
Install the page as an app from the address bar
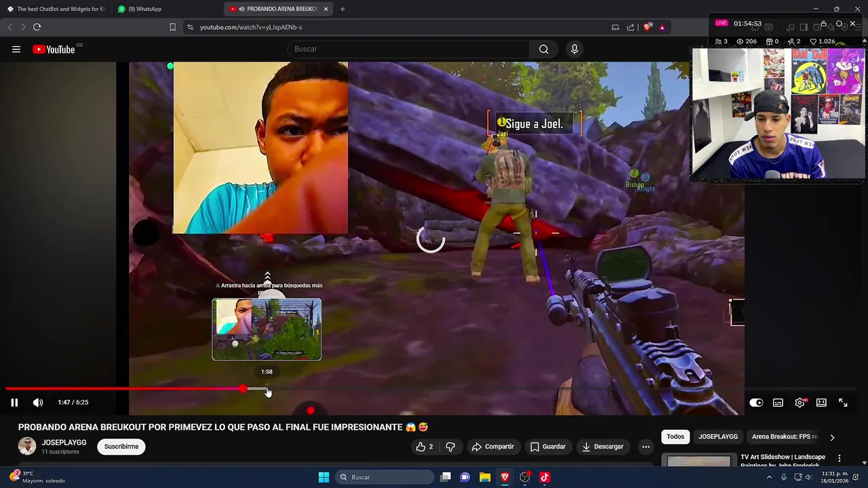pyautogui.click(x=615, y=27)
